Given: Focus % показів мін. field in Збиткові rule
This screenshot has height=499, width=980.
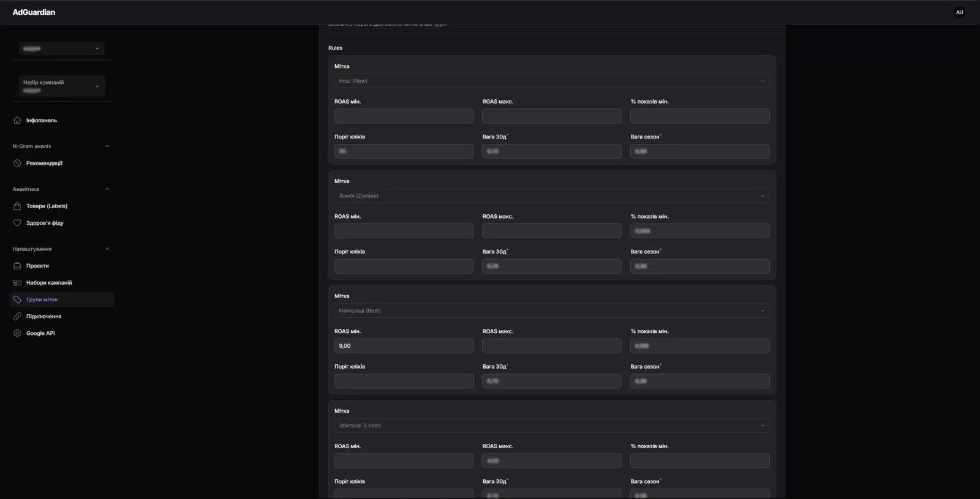Looking at the screenshot, I should coord(700,460).
